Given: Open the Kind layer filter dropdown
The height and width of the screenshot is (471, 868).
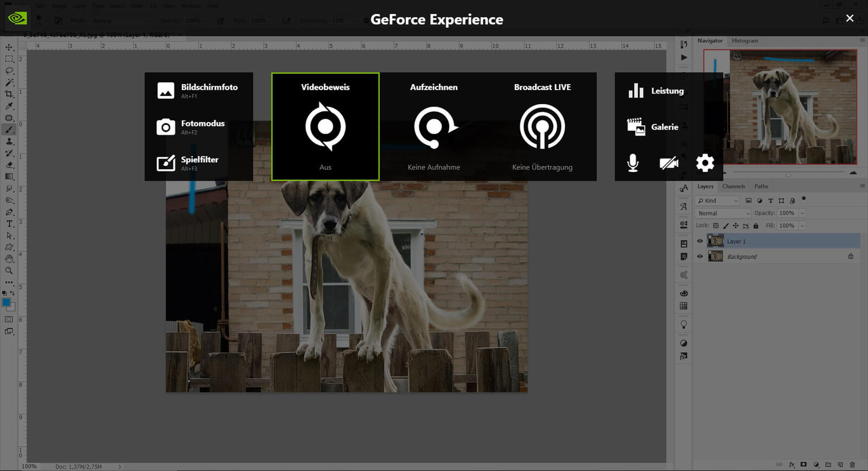Looking at the screenshot, I should click(x=718, y=201).
